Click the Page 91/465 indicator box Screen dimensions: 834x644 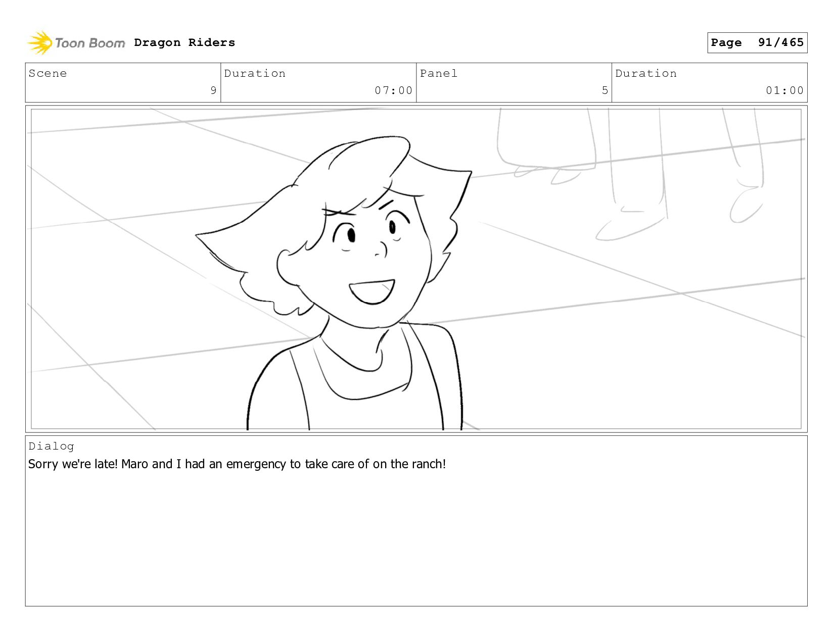[x=757, y=42]
